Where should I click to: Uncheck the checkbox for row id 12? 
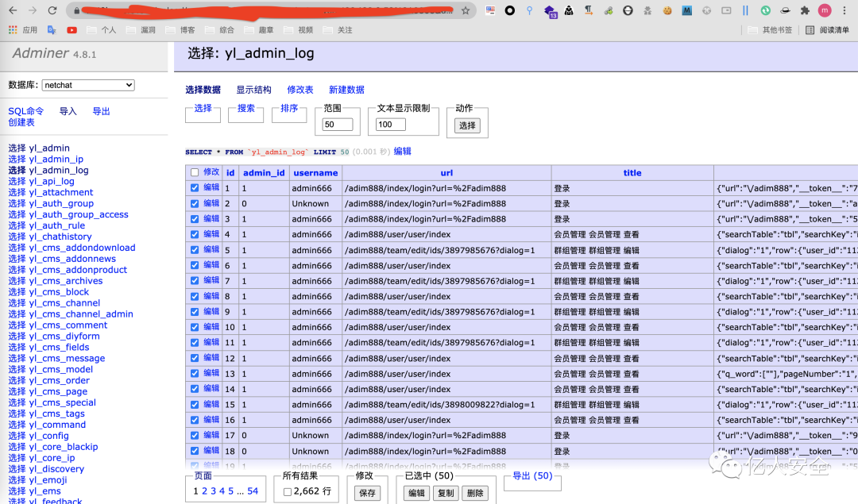(x=195, y=358)
